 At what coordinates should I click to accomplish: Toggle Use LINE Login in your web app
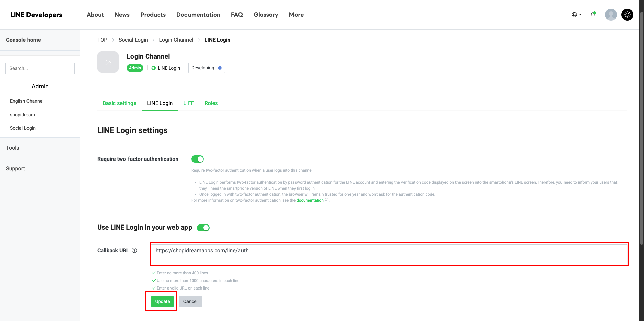[x=203, y=228]
